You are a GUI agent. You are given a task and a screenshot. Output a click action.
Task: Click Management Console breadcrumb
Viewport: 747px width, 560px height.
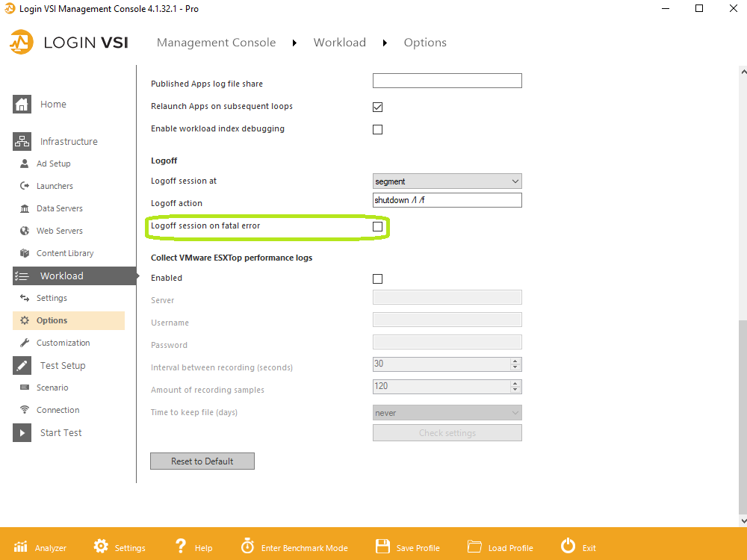click(217, 43)
